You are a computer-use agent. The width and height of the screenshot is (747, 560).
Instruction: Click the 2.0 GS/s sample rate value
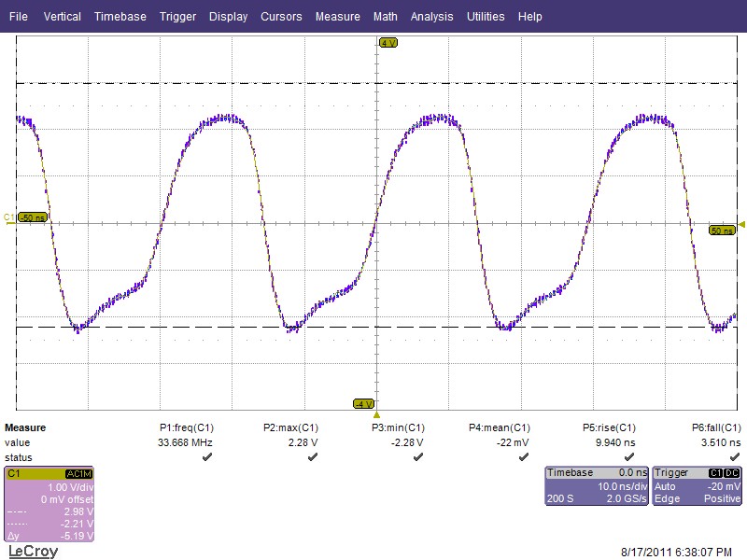(627, 498)
